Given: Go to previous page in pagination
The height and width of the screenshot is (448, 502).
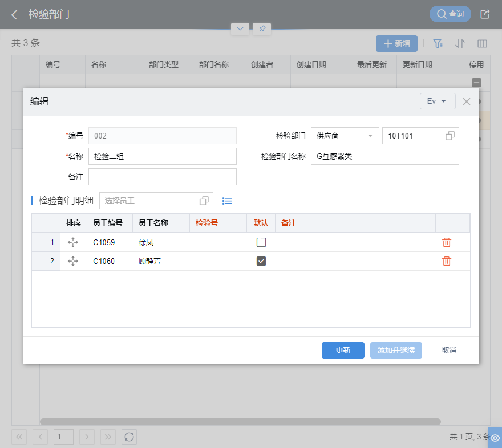Looking at the screenshot, I should click(x=41, y=437).
